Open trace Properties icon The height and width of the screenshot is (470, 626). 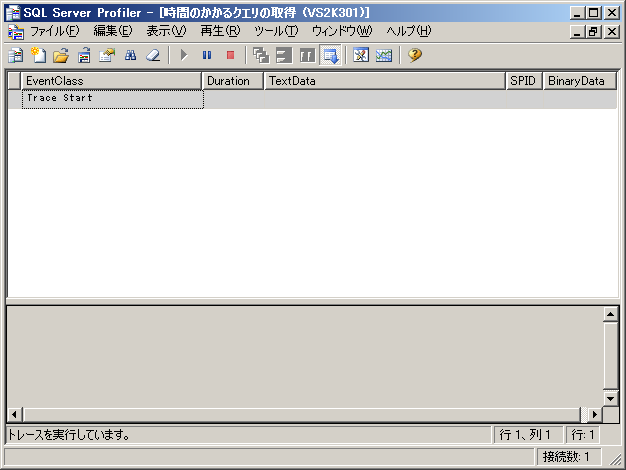[107, 55]
